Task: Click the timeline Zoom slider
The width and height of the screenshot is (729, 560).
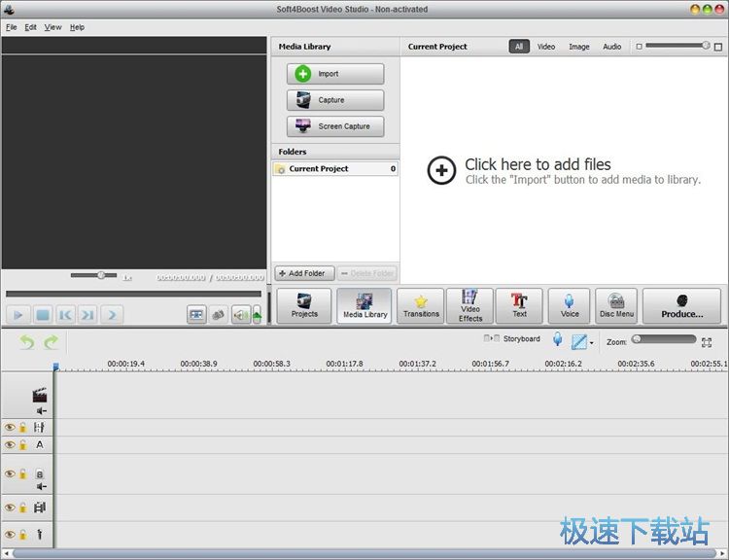Action: (x=663, y=339)
